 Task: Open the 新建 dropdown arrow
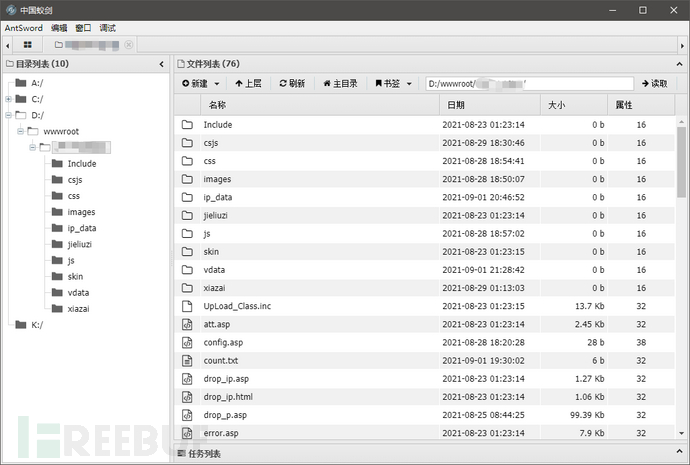[217, 84]
